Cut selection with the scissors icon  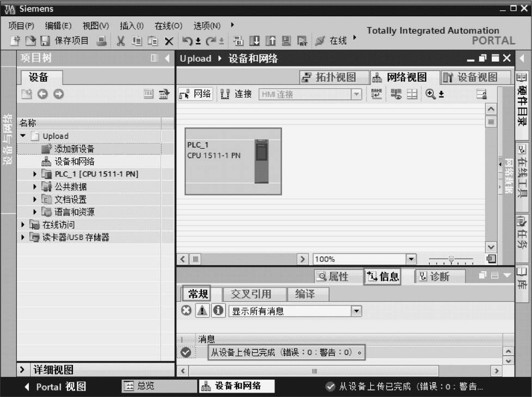[x=120, y=41]
